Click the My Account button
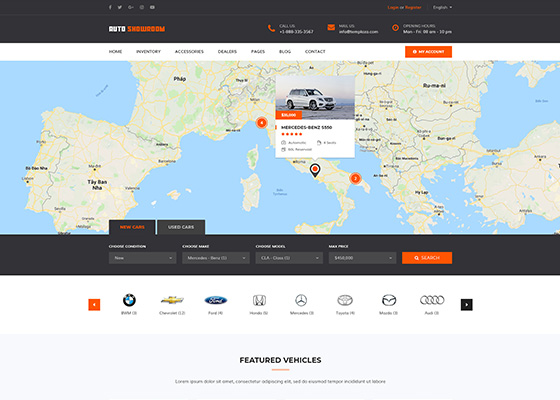The width and height of the screenshot is (560, 400). click(428, 52)
